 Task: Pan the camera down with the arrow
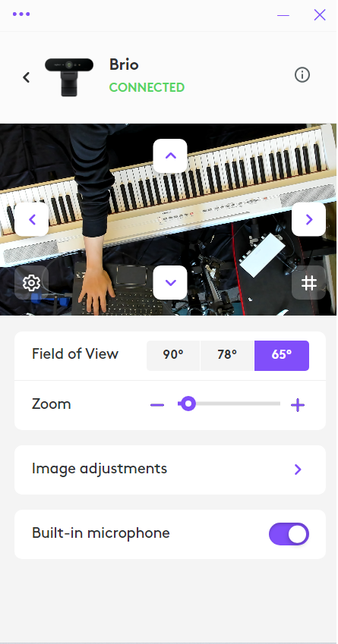[x=170, y=283]
